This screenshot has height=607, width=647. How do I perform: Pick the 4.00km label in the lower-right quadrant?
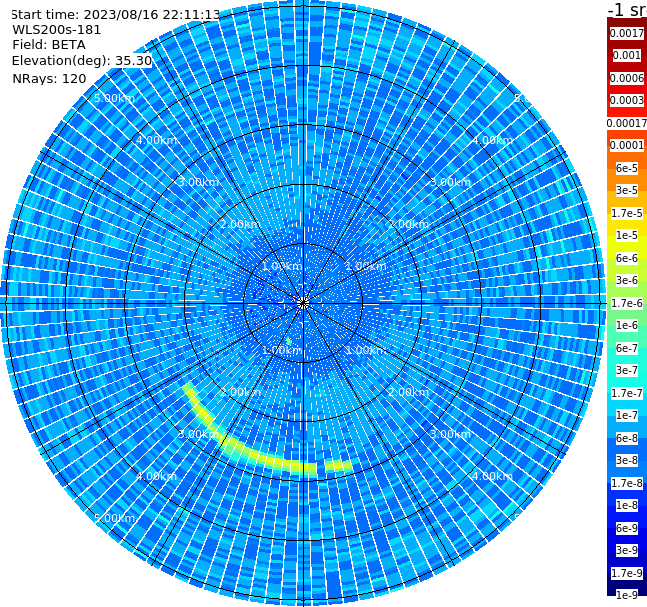[x=492, y=476]
